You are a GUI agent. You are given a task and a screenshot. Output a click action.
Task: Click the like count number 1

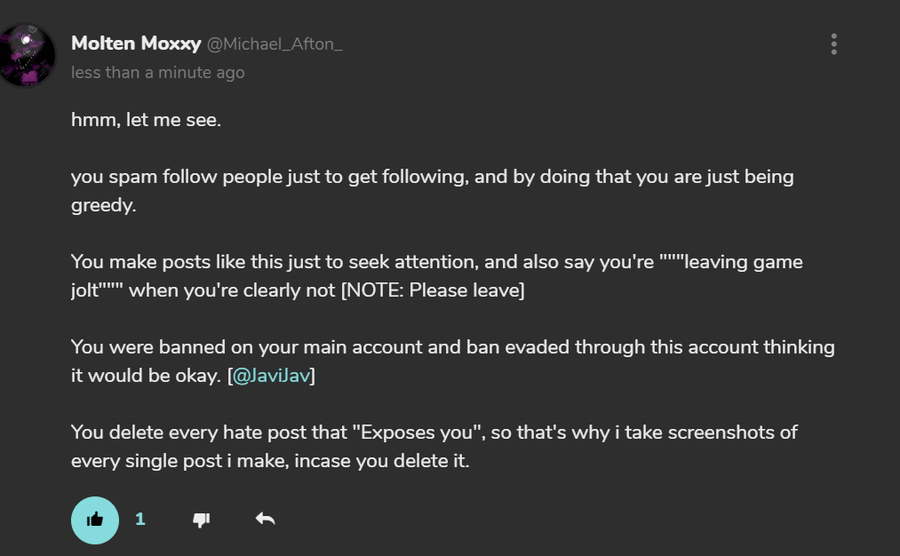click(x=140, y=519)
